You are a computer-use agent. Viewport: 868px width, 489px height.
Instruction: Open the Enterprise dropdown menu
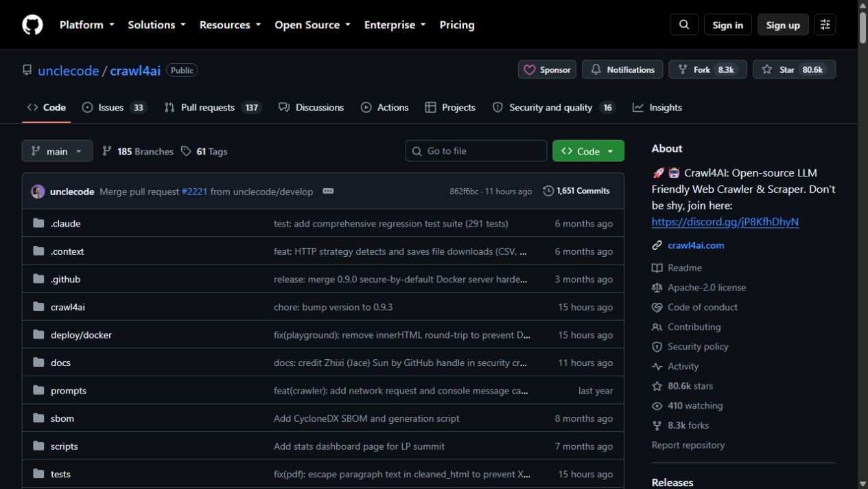point(395,25)
